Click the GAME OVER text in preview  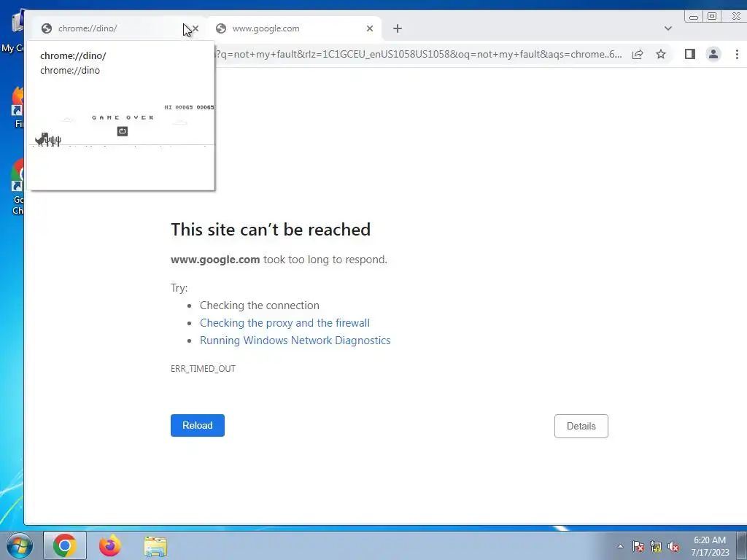point(123,117)
